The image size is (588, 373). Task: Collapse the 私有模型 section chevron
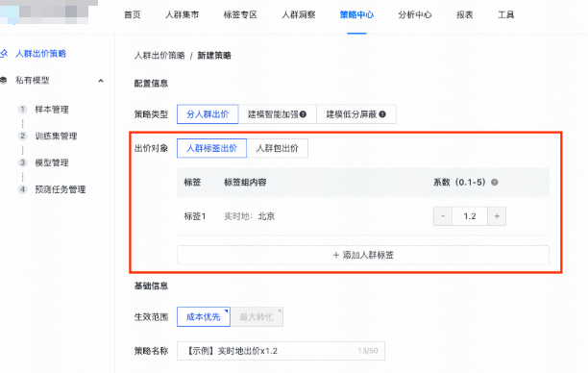pyautogui.click(x=101, y=81)
